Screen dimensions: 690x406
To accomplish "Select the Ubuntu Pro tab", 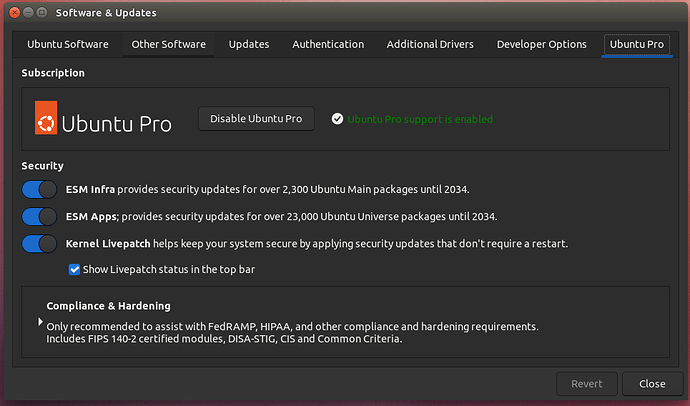I will (637, 45).
